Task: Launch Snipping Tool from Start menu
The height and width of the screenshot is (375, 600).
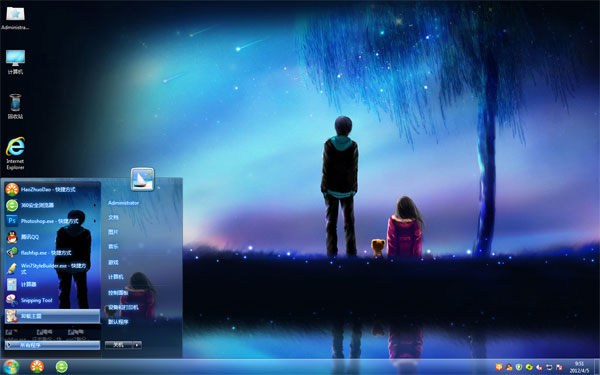Action: (x=52, y=300)
